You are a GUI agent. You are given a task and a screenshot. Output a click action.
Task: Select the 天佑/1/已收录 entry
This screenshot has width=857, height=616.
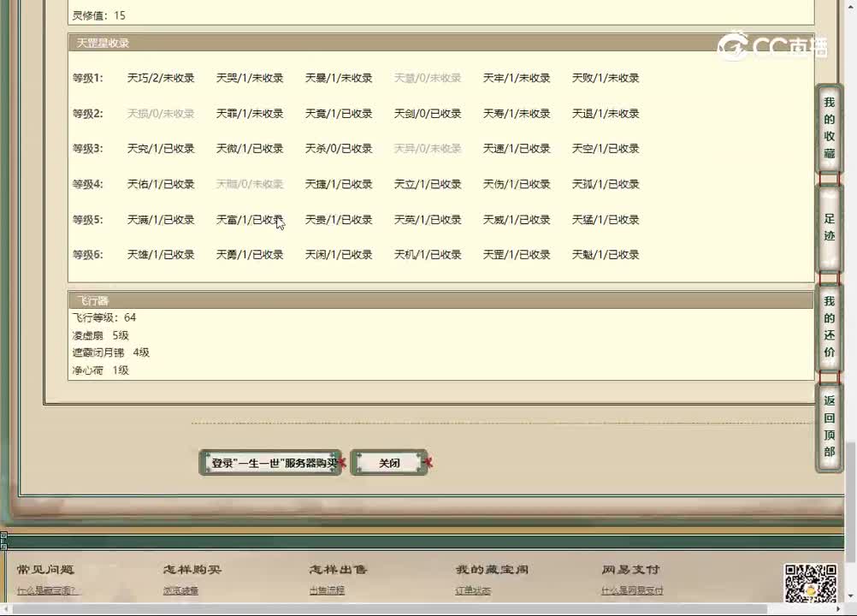tap(161, 184)
